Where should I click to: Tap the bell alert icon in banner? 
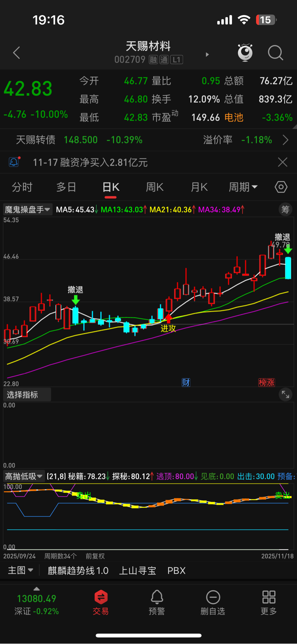point(14,162)
